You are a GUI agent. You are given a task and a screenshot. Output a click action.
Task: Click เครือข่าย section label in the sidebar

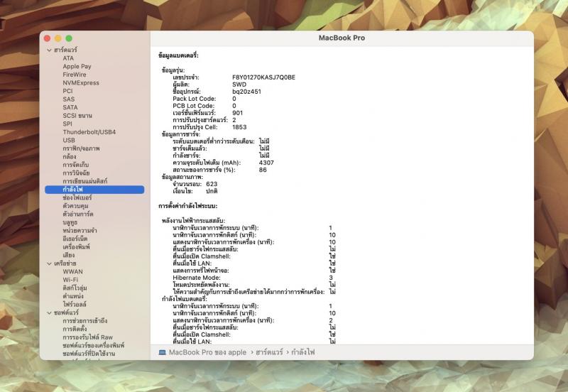click(65, 263)
